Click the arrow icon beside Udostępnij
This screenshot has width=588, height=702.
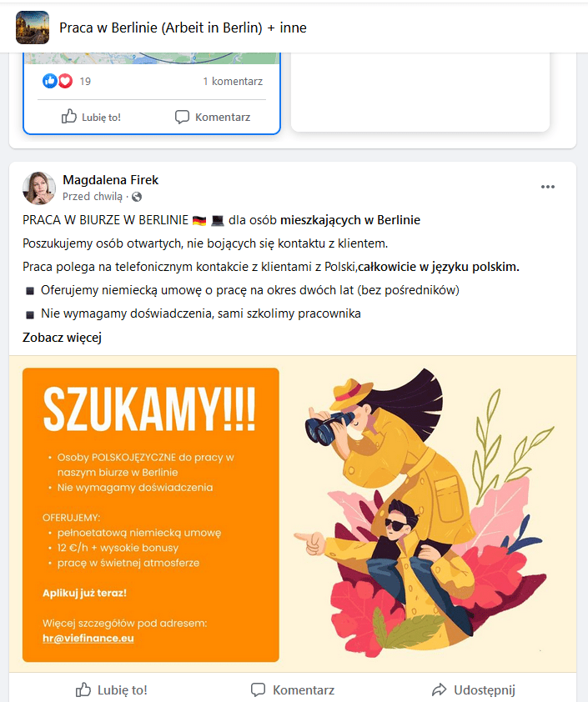(x=440, y=690)
